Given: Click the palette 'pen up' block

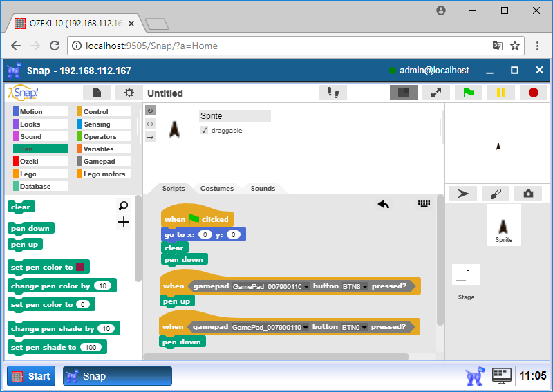Looking at the screenshot, I should (x=25, y=245).
